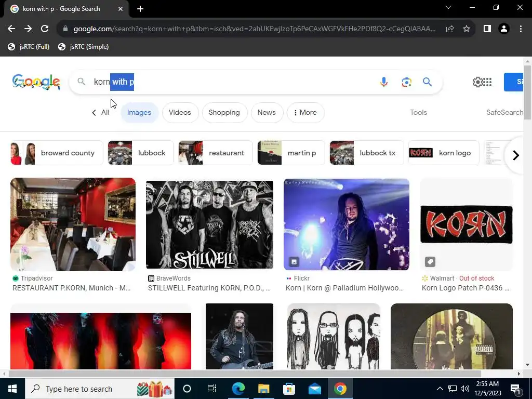
Task: Open the Korn Logo Patch image
Action: [x=467, y=224]
